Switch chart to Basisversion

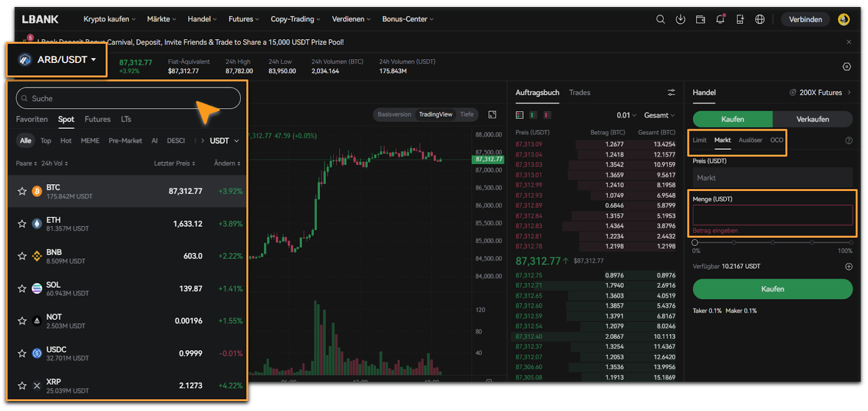[x=394, y=115]
